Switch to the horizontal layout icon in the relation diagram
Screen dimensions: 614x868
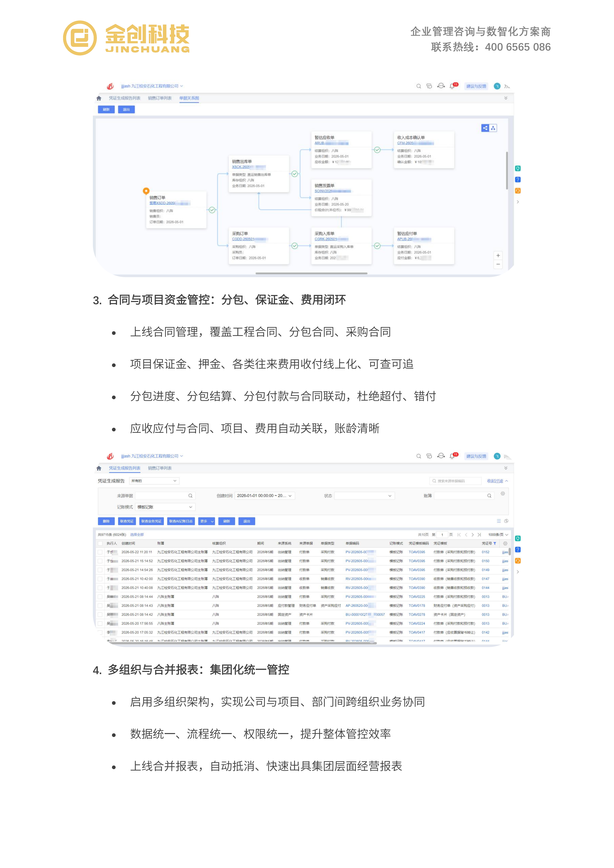(x=485, y=128)
